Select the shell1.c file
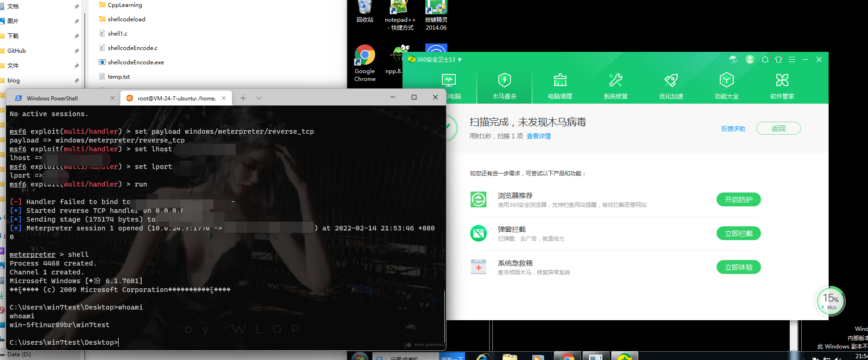868x360 pixels. [113, 33]
